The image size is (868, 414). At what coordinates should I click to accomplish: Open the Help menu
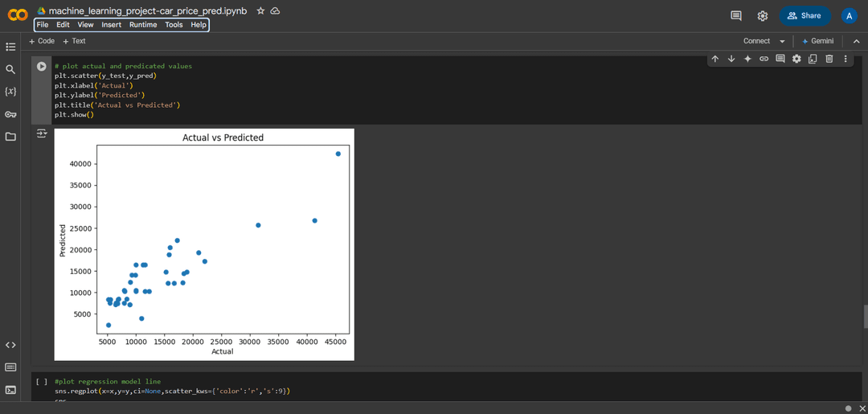(x=199, y=25)
